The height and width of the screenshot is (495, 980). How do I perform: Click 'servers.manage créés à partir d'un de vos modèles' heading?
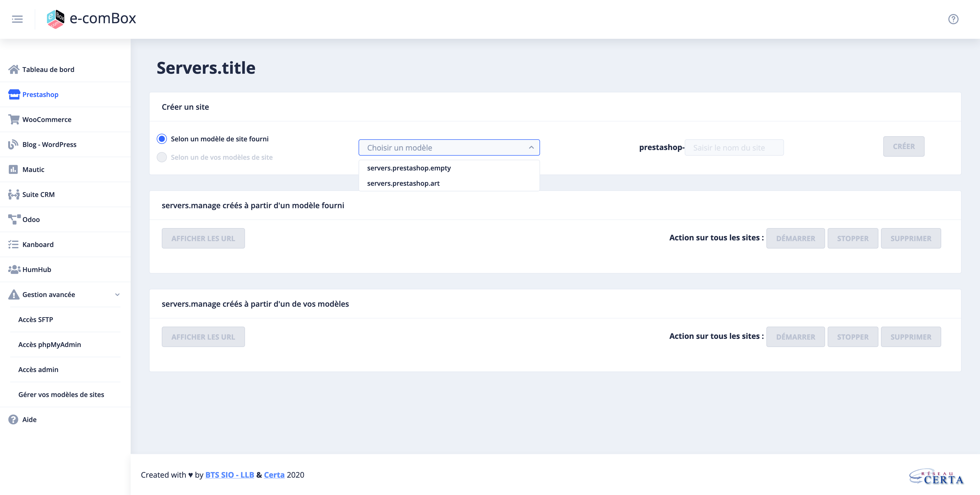pyautogui.click(x=255, y=304)
